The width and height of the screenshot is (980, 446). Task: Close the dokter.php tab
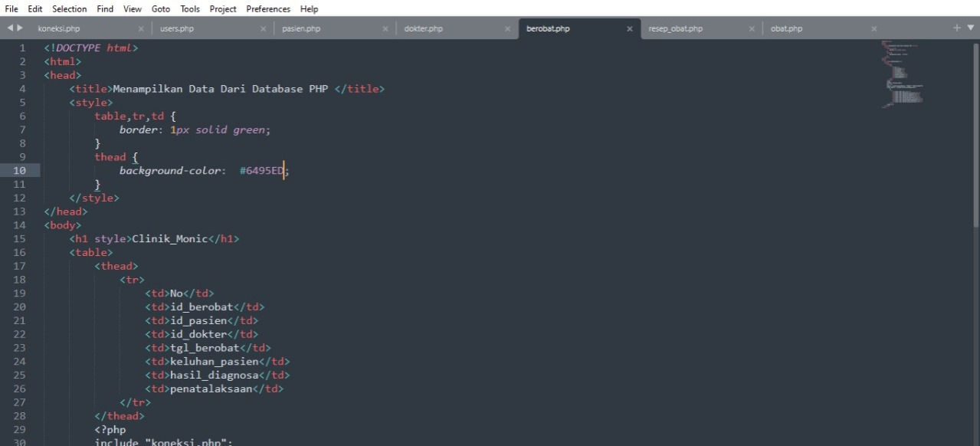coord(507,29)
